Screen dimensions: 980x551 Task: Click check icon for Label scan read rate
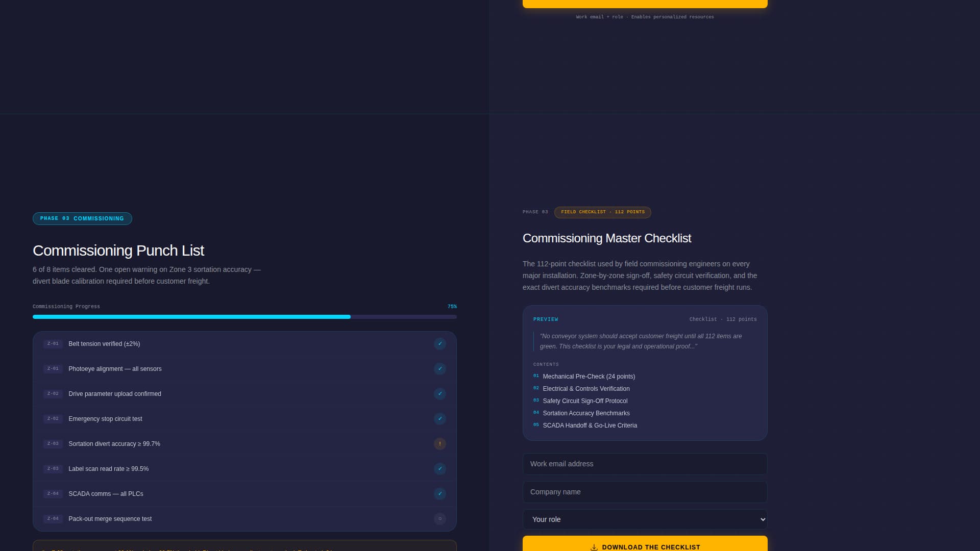(x=440, y=469)
